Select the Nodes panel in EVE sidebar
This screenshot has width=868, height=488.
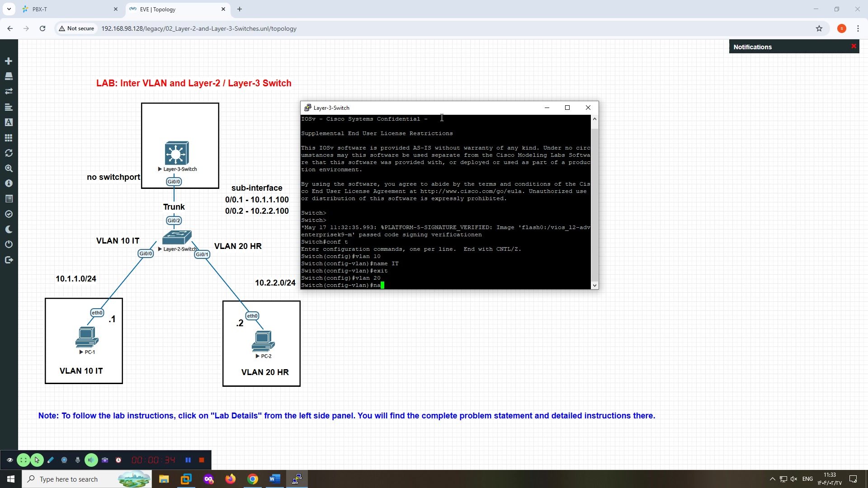(x=9, y=76)
